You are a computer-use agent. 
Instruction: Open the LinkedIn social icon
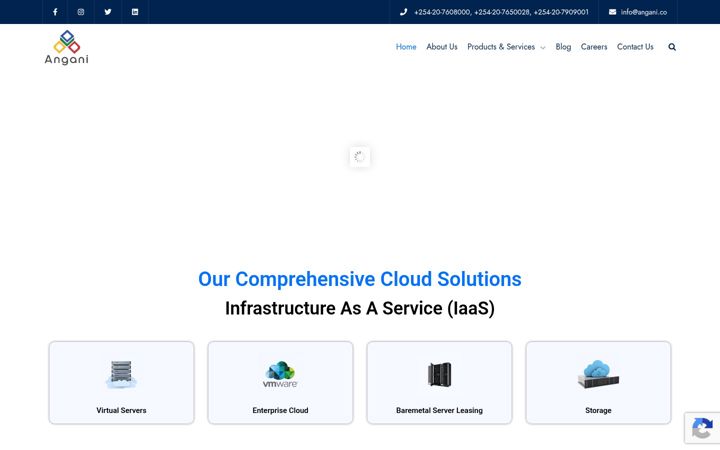(135, 12)
